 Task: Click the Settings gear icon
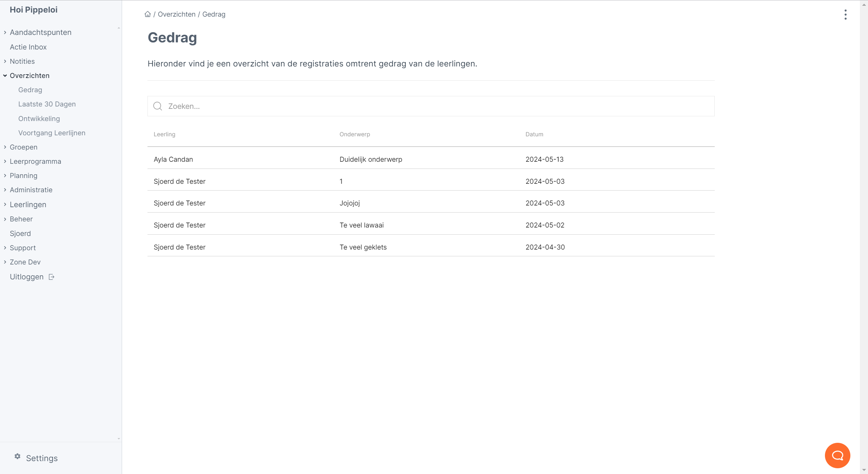18,456
